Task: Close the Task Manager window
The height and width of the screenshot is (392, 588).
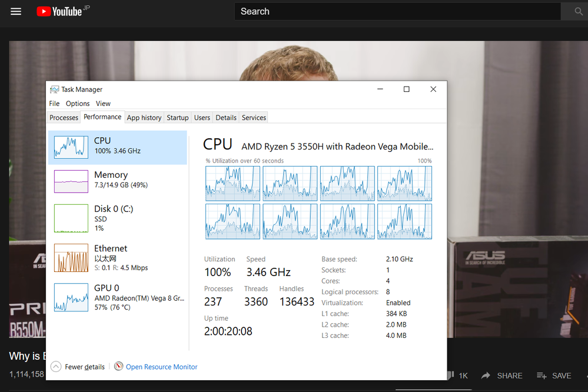Action: (x=433, y=89)
